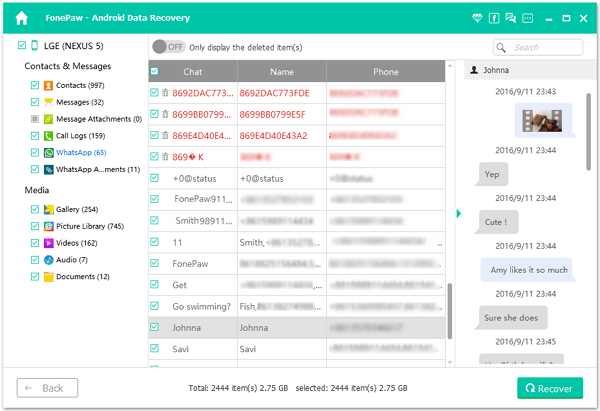This screenshot has height=411, width=600.
Task: Uncheck the WhatsApp (65) checkbox
Action: click(x=35, y=152)
